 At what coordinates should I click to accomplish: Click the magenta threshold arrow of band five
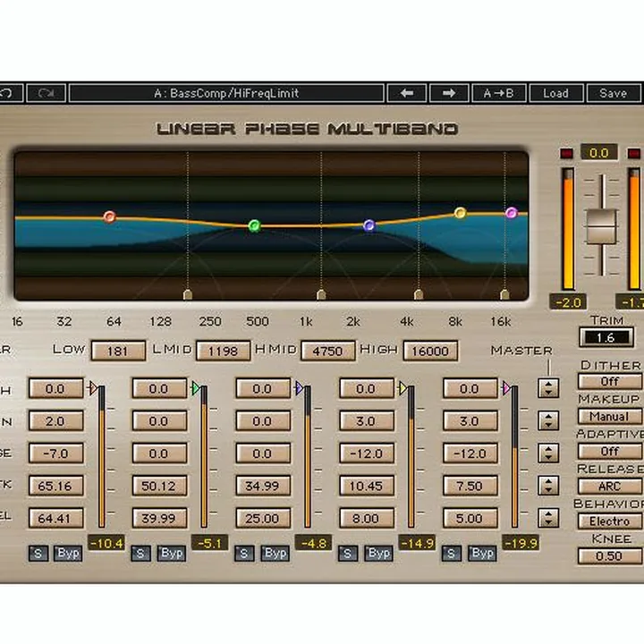(506, 387)
